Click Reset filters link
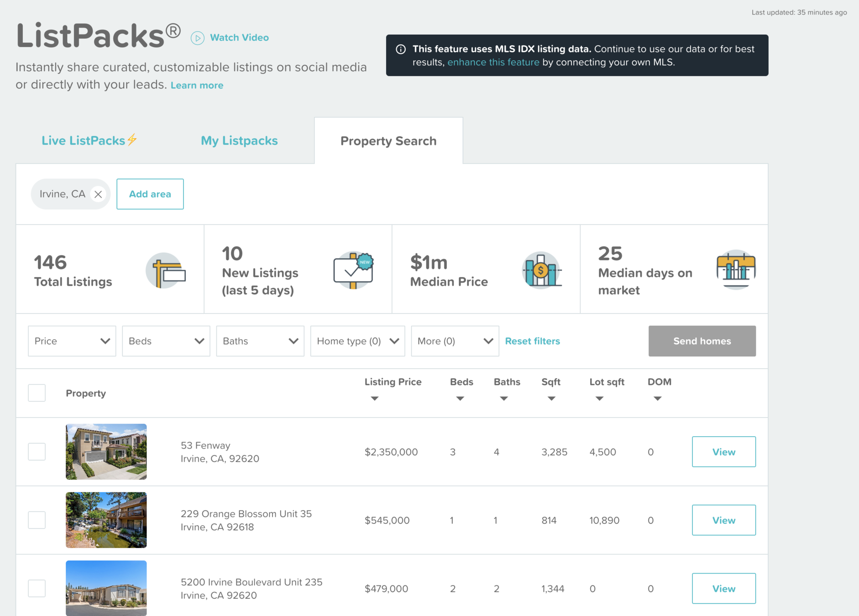The image size is (859, 616). click(532, 341)
